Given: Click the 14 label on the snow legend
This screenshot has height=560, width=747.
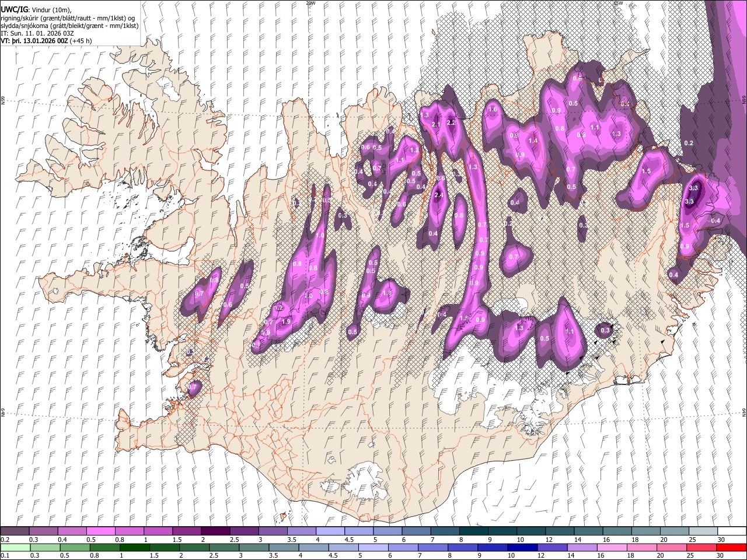Looking at the screenshot, I should (578, 540).
